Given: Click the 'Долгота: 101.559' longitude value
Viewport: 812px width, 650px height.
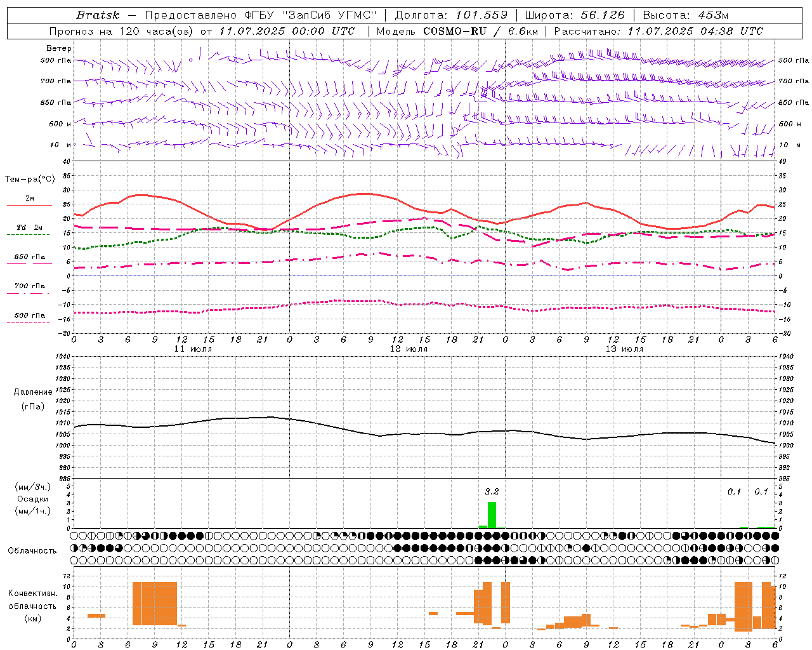Looking at the screenshot, I should (451, 15).
